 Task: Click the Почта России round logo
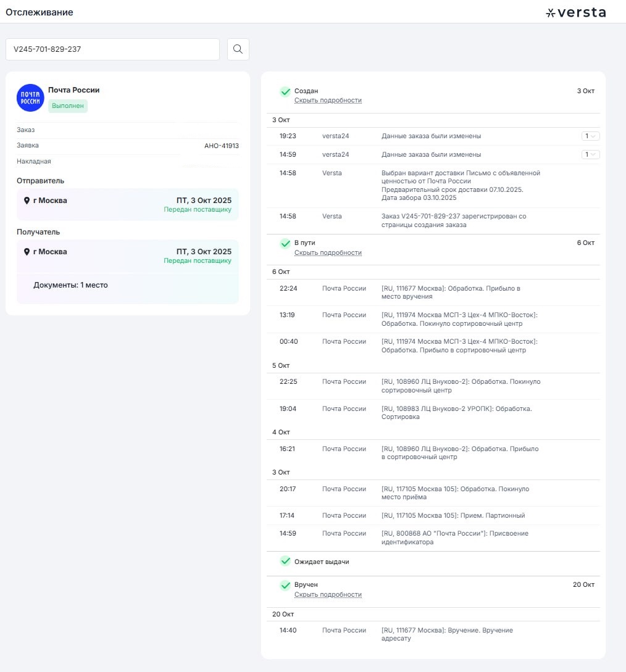(x=30, y=97)
